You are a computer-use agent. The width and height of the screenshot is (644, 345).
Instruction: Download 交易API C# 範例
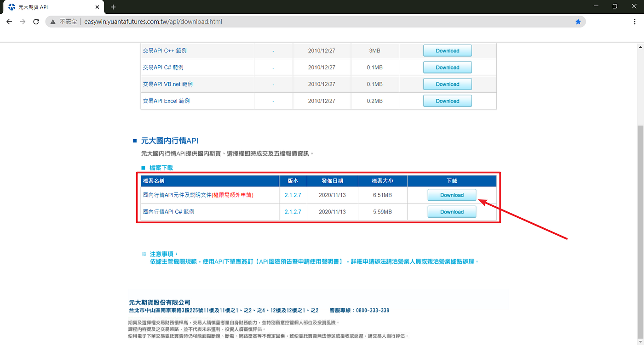(448, 68)
